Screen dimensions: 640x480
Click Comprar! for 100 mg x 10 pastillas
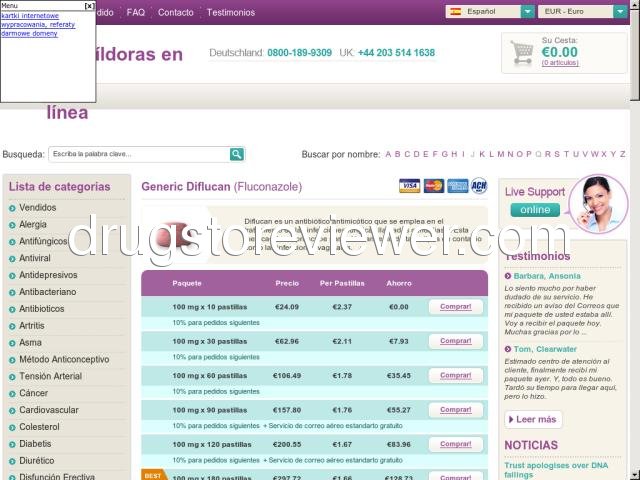tap(456, 307)
